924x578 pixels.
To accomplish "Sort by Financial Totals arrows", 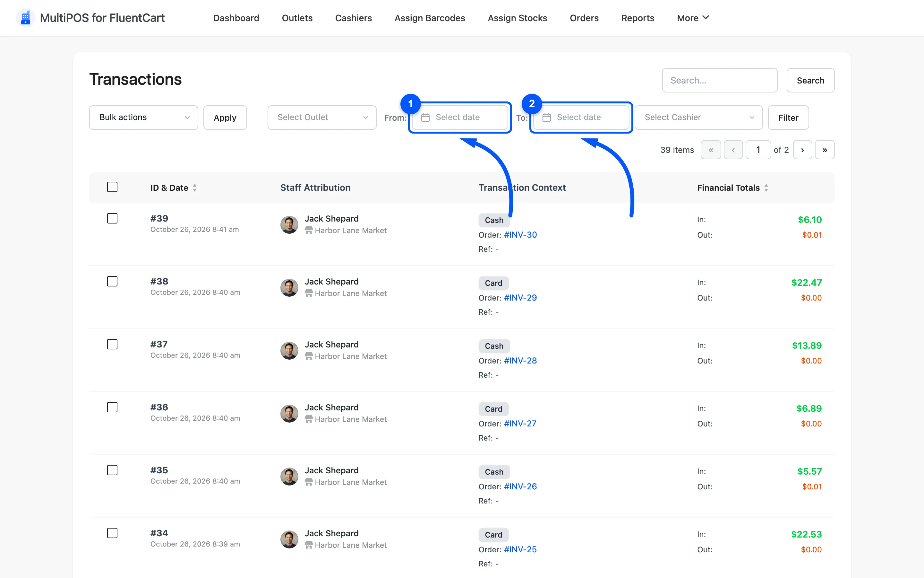I will (x=766, y=188).
